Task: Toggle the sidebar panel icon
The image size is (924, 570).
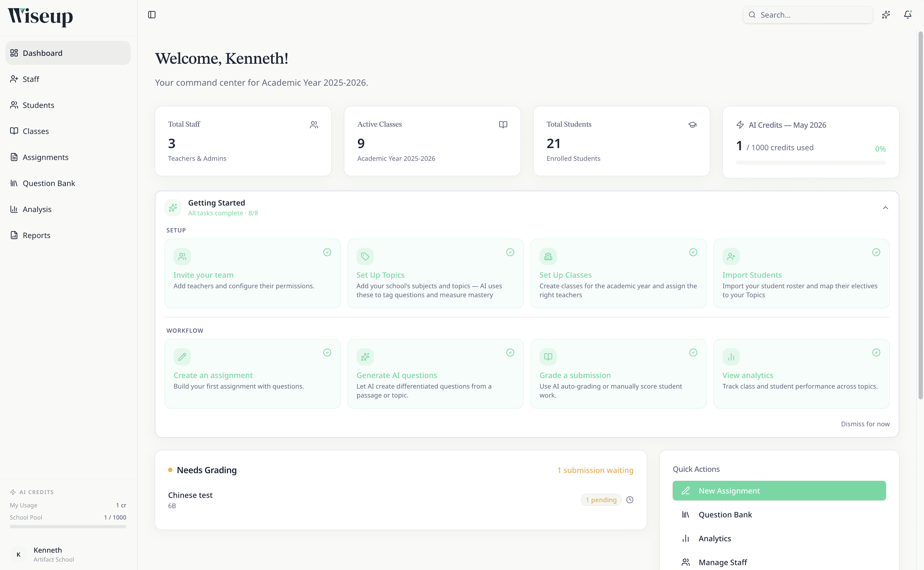Action: point(152,15)
